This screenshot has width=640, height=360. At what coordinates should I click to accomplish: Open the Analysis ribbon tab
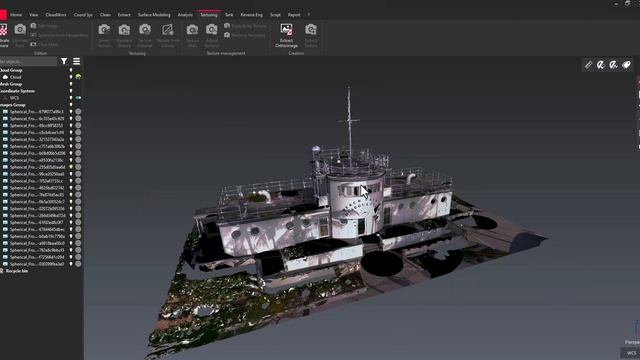coord(185,15)
